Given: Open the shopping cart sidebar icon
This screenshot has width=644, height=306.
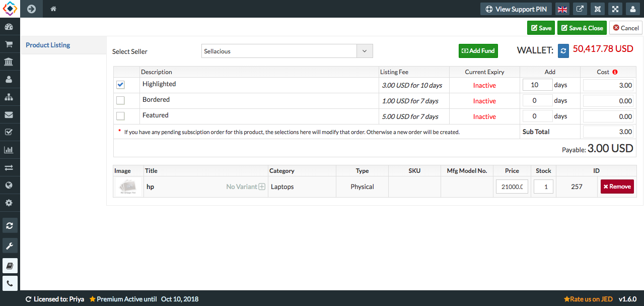Looking at the screenshot, I should tap(9, 44).
